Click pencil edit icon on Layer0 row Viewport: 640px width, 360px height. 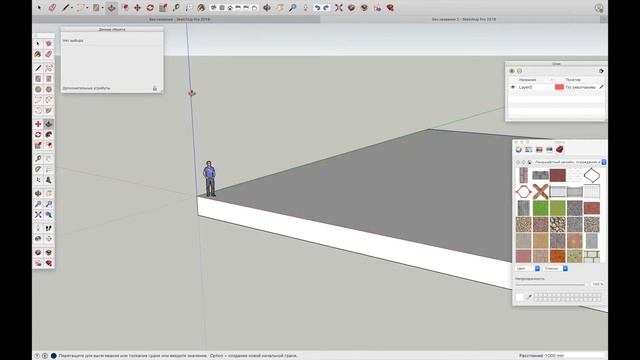point(601,87)
